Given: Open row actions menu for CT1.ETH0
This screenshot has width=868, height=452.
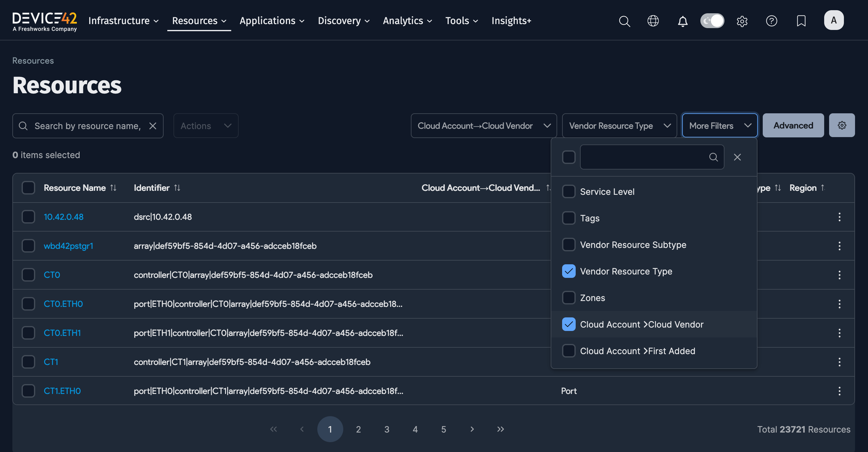Looking at the screenshot, I should point(839,391).
